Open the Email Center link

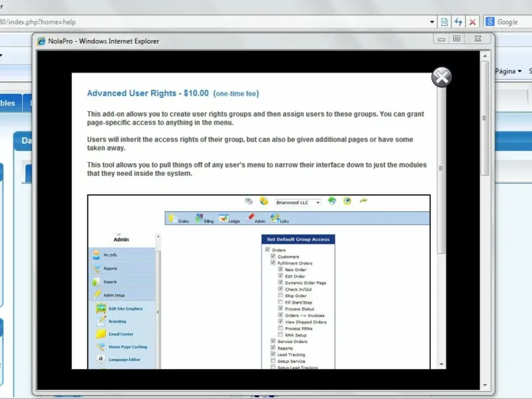[121, 334]
